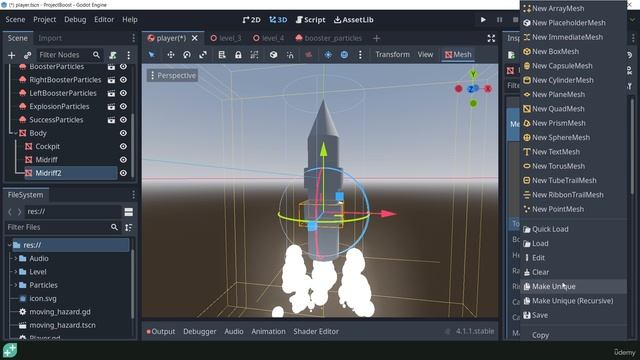Open the AssetLib workspace
The width and height of the screenshot is (640, 360).
353,20
